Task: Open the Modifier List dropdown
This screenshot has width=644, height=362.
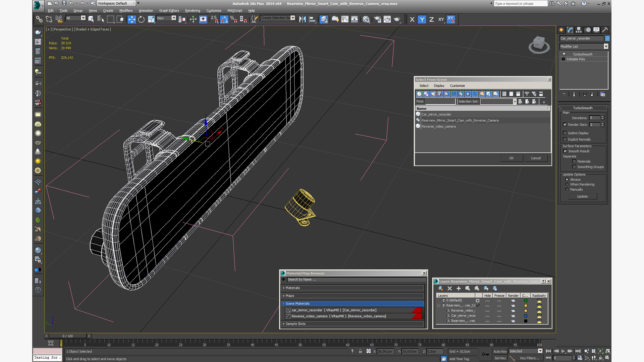Action: [x=606, y=46]
